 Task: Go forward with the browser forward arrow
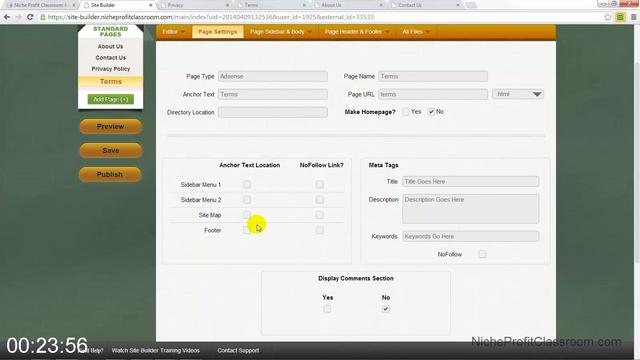(18, 17)
